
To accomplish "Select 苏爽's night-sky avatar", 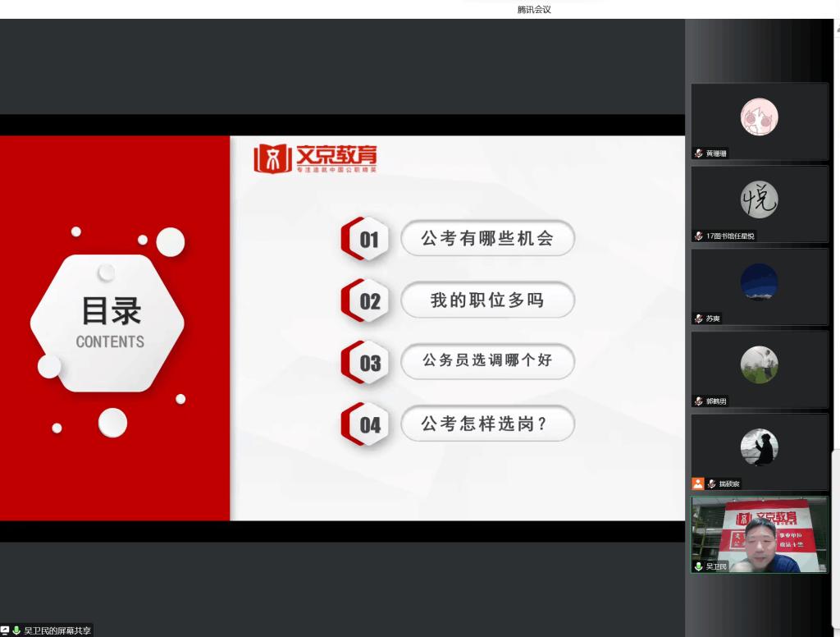I will (759, 282).
